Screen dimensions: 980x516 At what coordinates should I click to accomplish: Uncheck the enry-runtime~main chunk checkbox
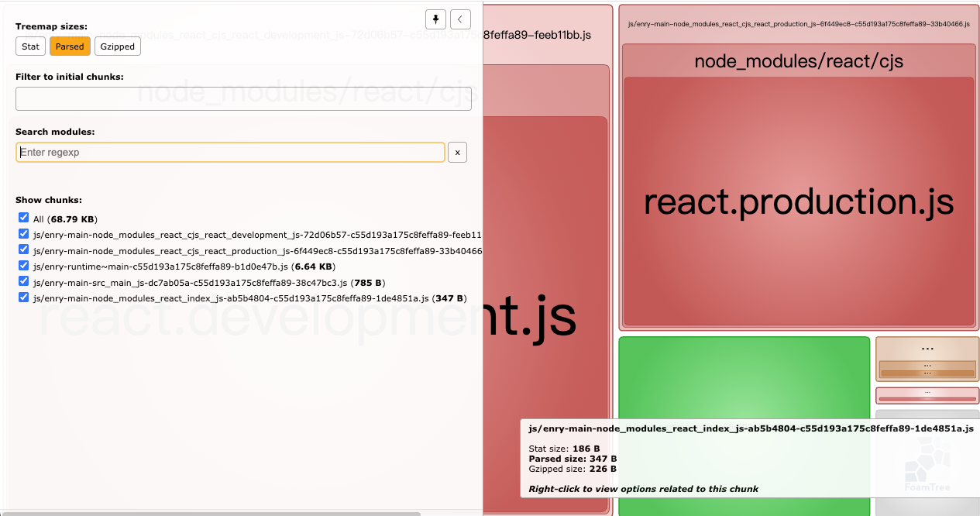click(23, 266)
